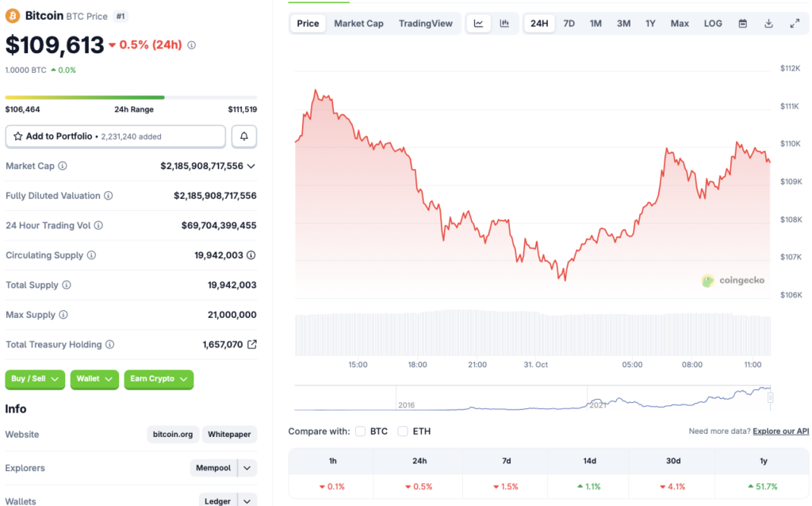Click the Explore our API link
The image size is (812, 506).
pyautogui.click(x=780, y=431)
